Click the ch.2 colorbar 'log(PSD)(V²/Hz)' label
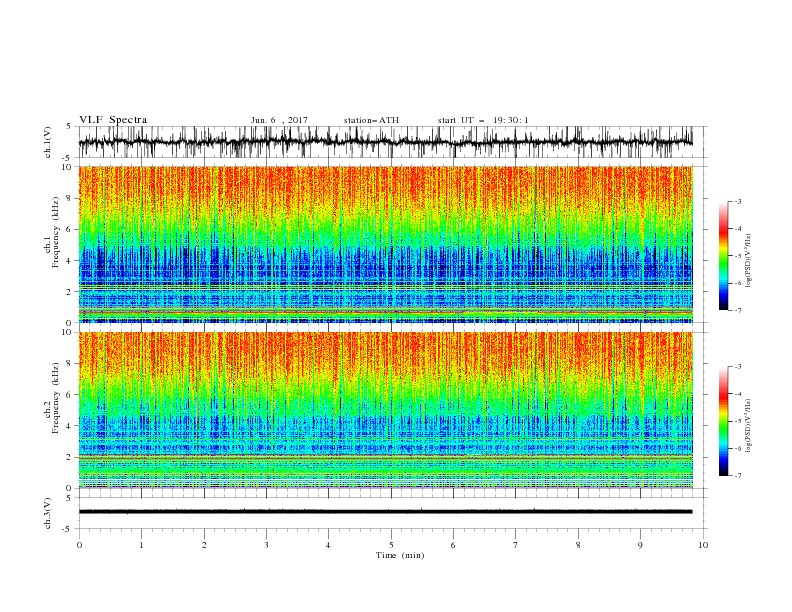 point(749,426)
